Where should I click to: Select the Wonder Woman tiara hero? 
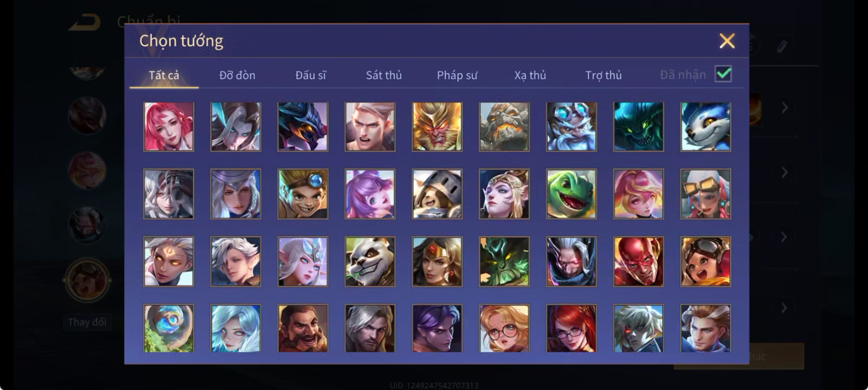(x=437, y=261)
